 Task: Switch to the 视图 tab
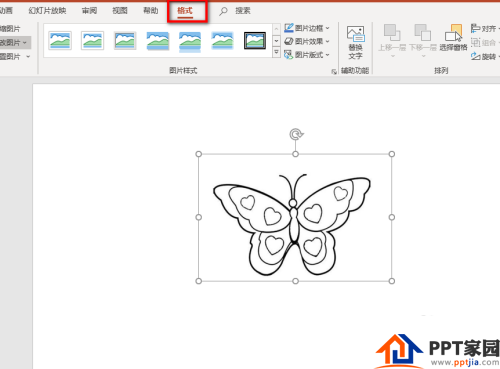coord(120,11)
